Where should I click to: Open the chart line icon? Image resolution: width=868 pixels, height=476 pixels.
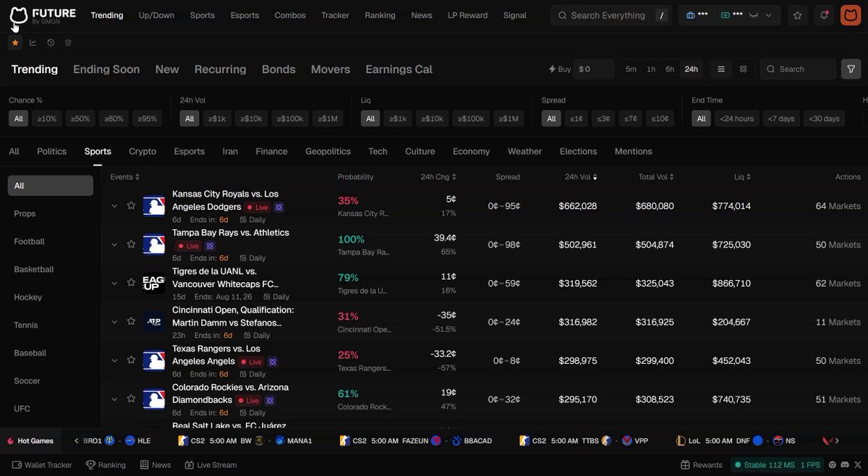[33, 43]
